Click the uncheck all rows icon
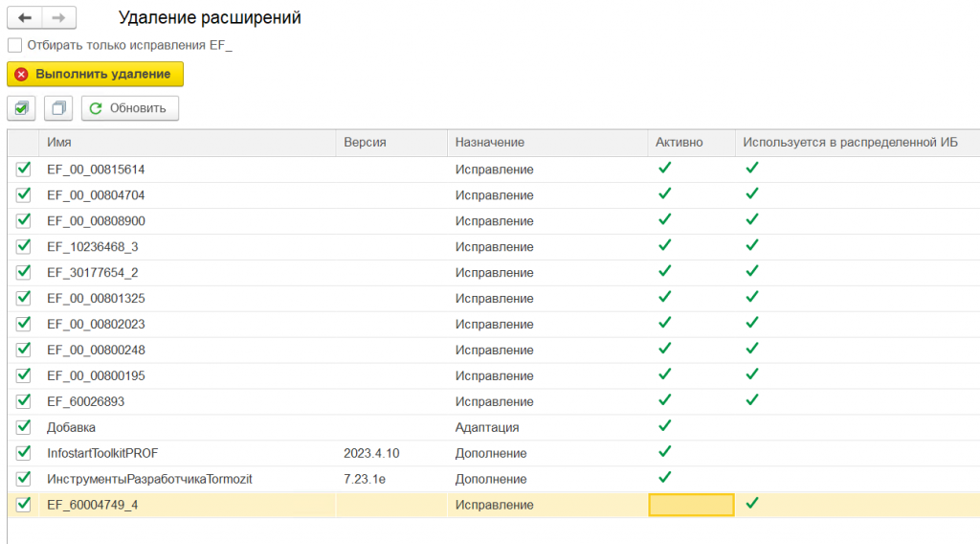980x544 pixels. pos(58,108)
